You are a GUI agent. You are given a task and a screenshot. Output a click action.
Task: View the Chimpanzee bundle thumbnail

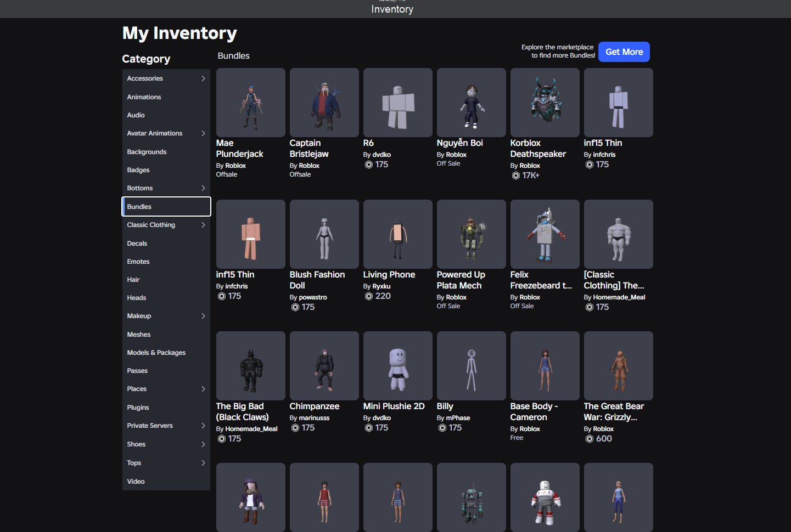pyautogui.click(x=324, y=366)
